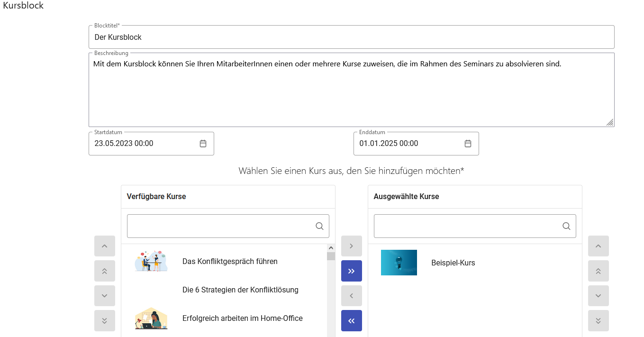The image size is (644, 337).
Task: Click the Blocktitel input field
Action: click(x=351, y=37)
